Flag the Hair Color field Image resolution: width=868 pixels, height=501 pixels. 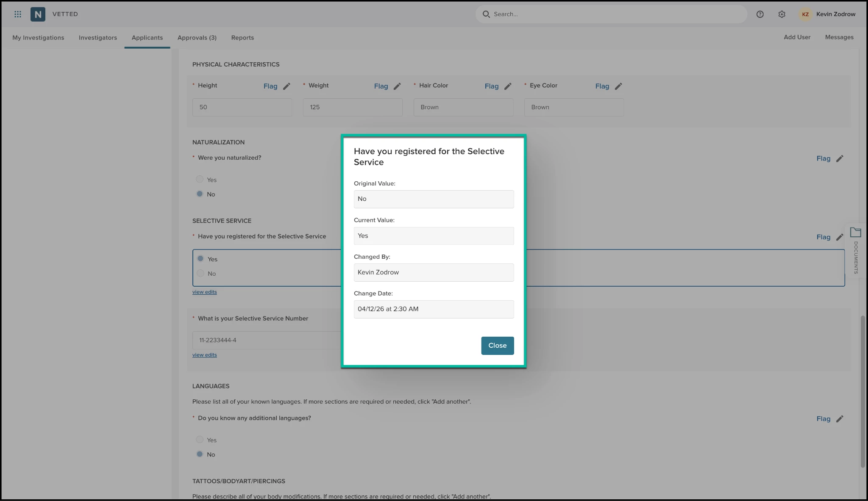click(x=491, y=86)
